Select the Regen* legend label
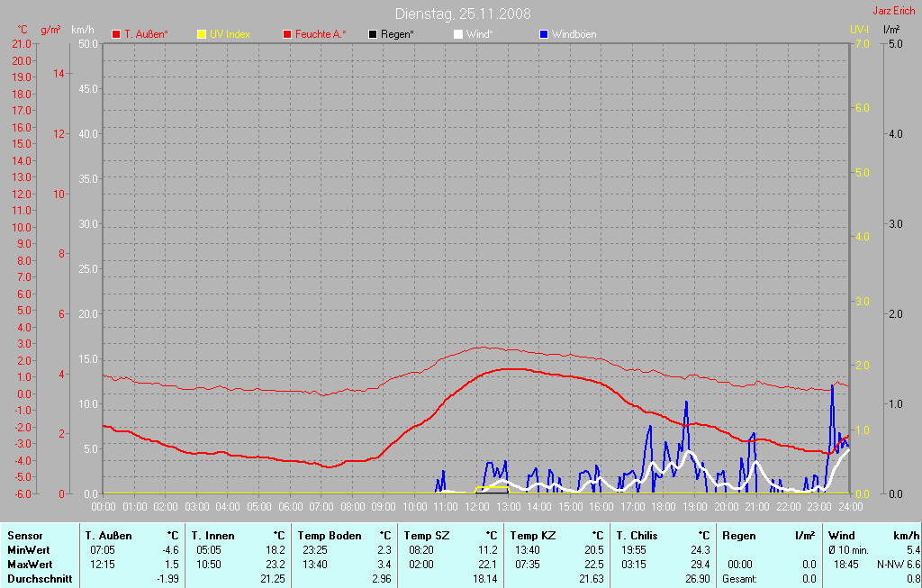Screen dimensions: 922x588 tap(397, 34)
